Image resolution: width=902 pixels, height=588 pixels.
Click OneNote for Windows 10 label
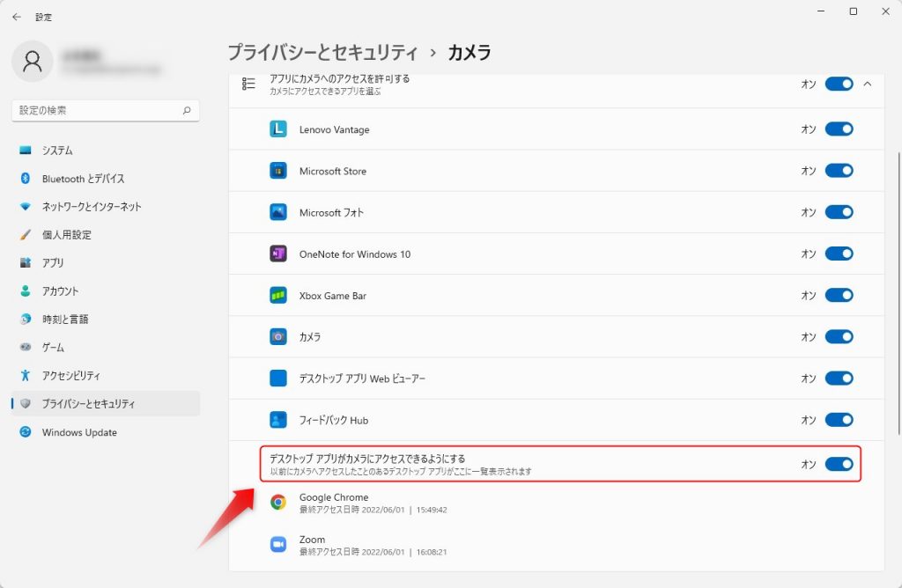tap(355, 254)
